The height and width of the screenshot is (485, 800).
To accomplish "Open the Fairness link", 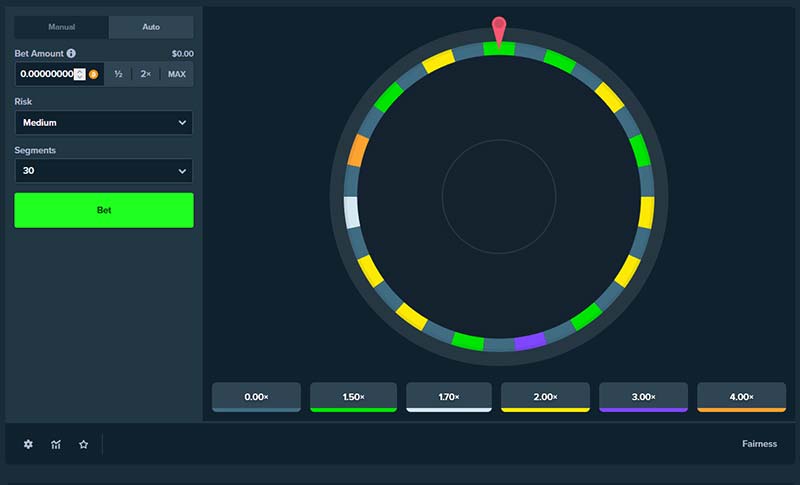I will (760, 444).
